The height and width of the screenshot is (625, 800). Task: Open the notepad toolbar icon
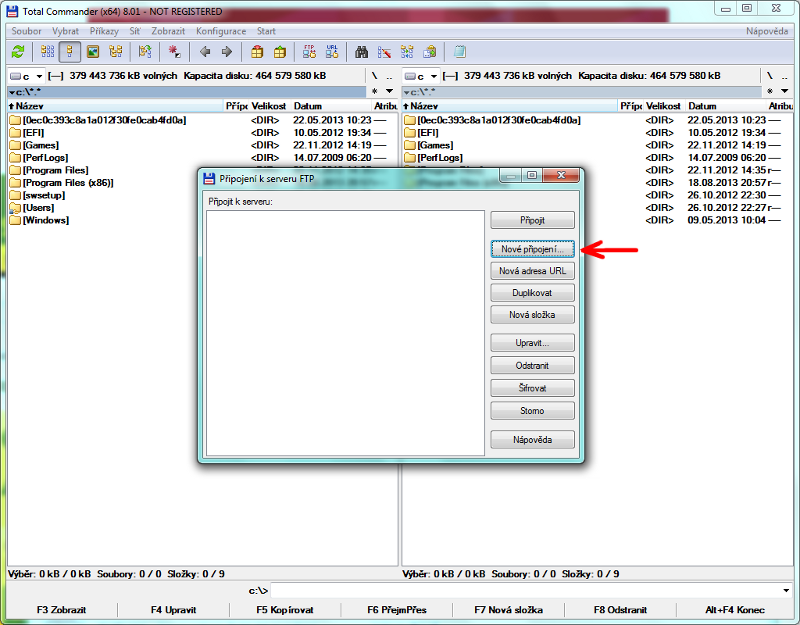460,52
